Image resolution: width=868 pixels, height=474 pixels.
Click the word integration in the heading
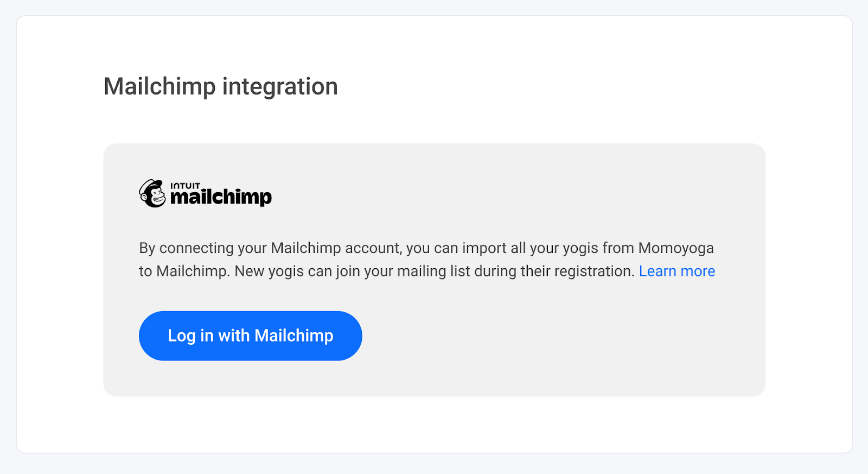click(x=280, y=87)
